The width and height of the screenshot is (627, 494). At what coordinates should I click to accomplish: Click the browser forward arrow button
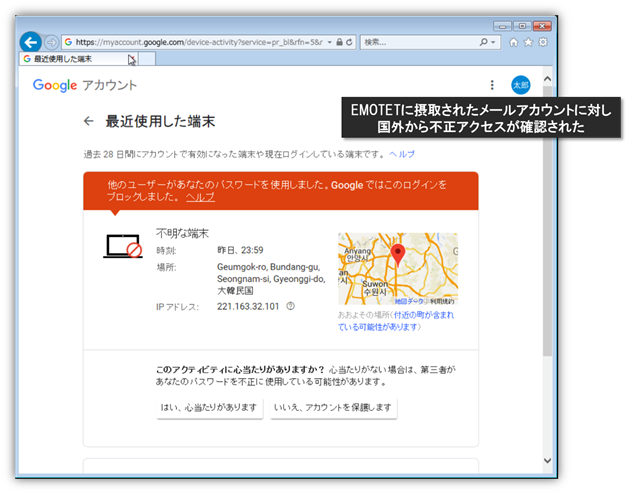pyautogui.click(x=50, y=43)
